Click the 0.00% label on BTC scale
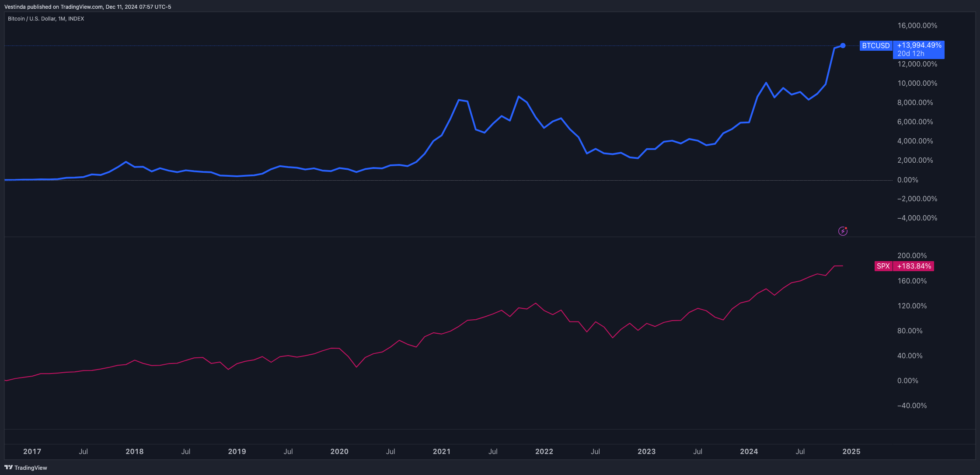980x475 pixels. click(907, 180)
